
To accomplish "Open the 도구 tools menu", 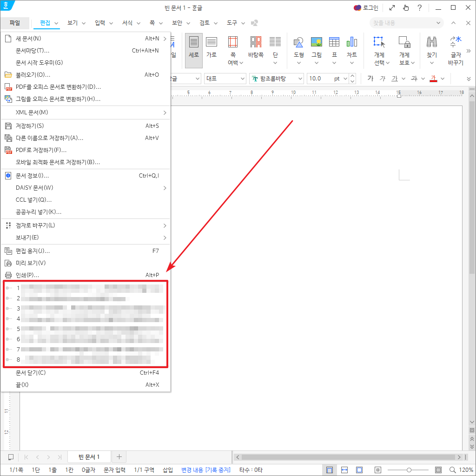I will tap(236, 23).
